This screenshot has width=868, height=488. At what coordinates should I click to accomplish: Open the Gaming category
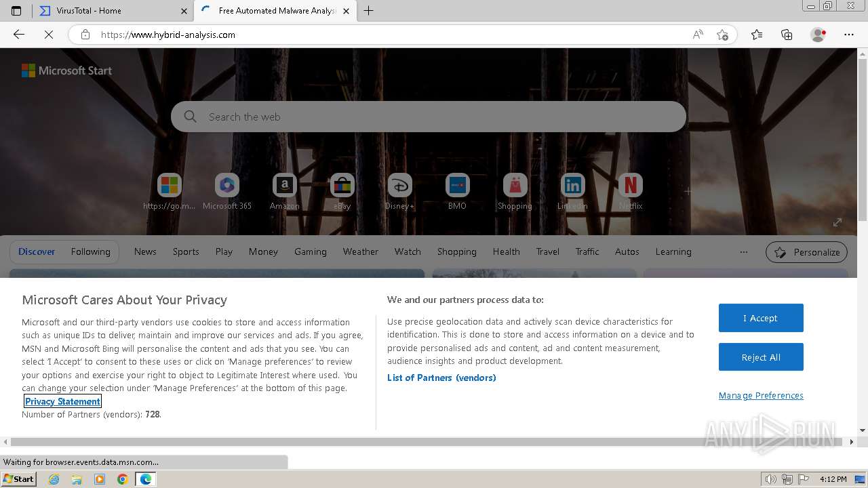click(x=311, y=251)
